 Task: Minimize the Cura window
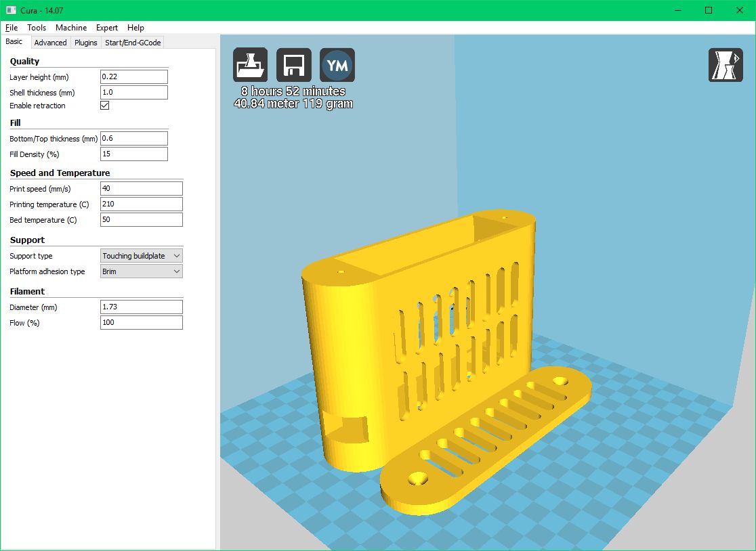pos(678,10)
